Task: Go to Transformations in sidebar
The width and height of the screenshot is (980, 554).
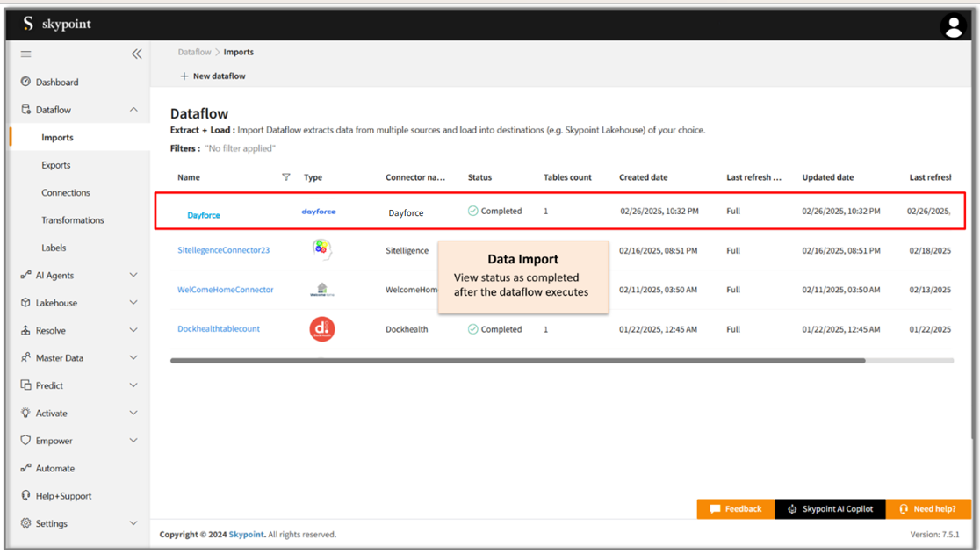Action: click(x=73, y=220)
